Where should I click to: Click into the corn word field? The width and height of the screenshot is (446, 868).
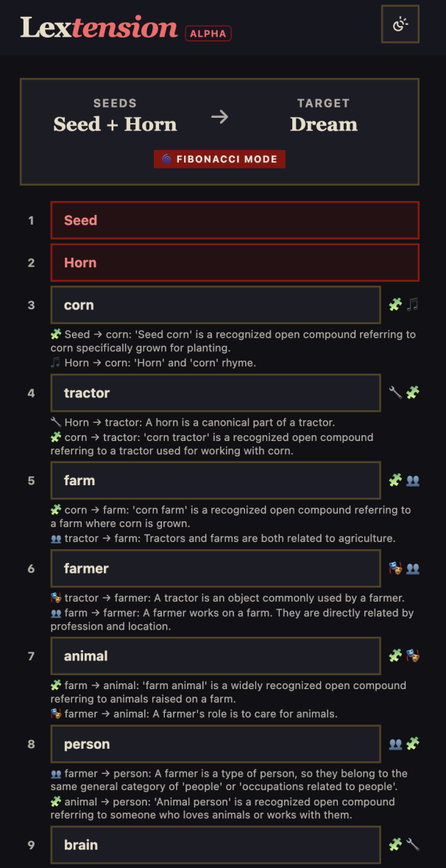[x=216, y=305]
